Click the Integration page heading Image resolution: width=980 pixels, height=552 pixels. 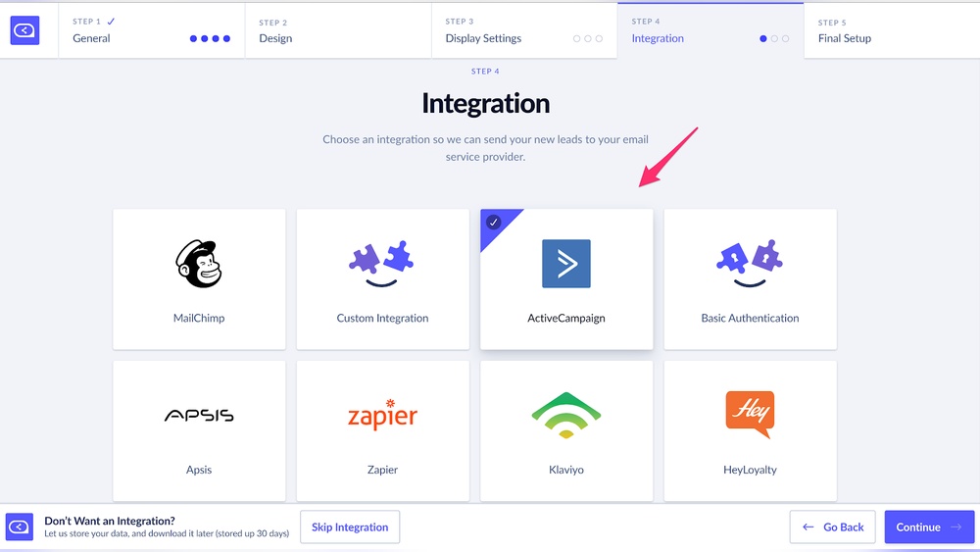[486, 104]
